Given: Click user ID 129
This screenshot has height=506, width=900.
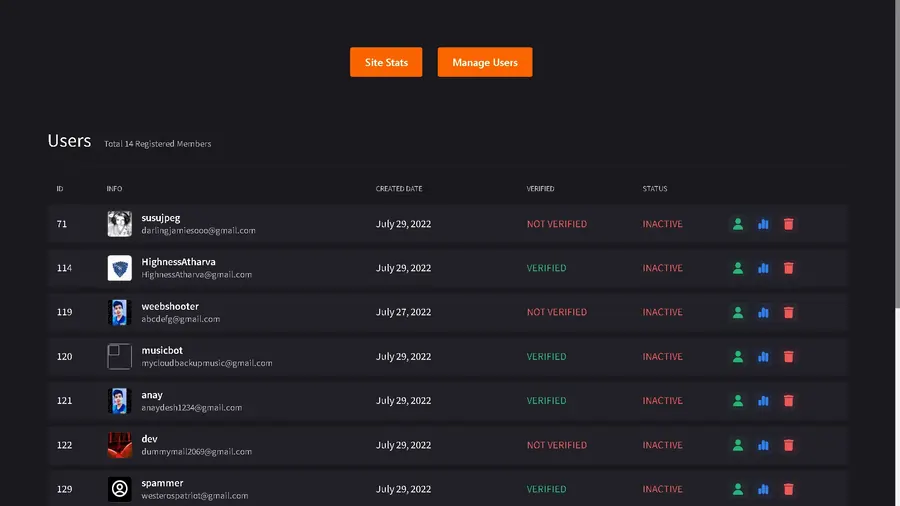Looking at the screenshot, I should tap(64, 489).
